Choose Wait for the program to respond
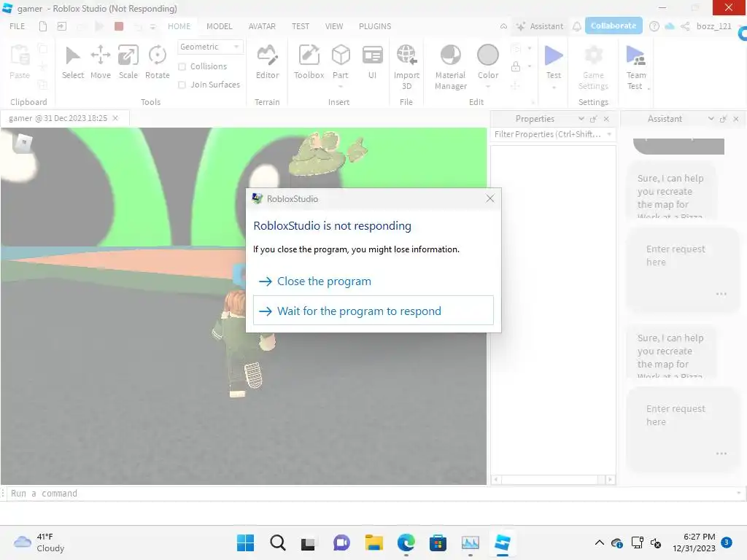The image size is (747, 560). point(373,311)
